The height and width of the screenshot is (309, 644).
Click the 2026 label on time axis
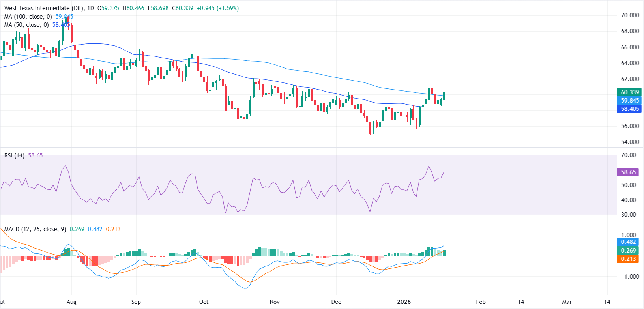tap(404, 302)
